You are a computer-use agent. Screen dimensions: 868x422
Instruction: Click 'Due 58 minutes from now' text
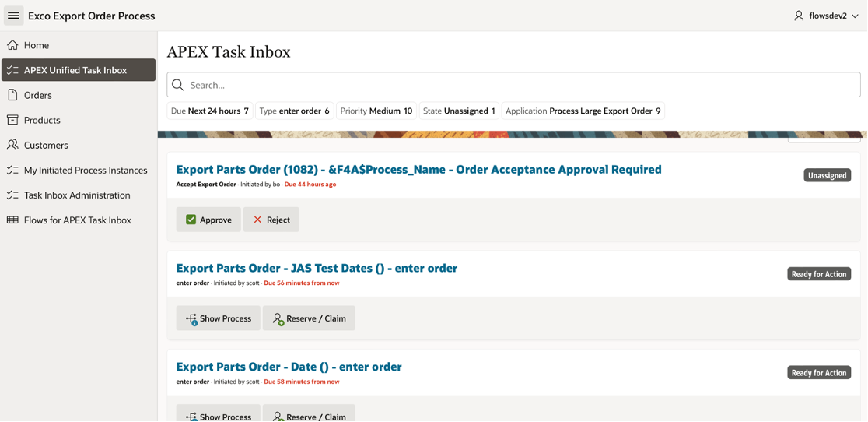(x=302, y=382)
